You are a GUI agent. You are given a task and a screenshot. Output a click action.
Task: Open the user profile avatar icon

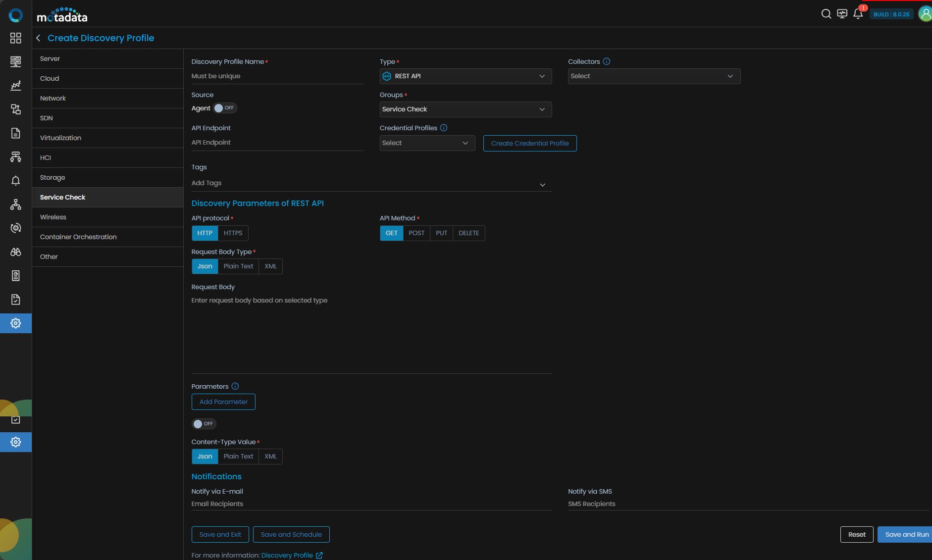coord(925,14)
